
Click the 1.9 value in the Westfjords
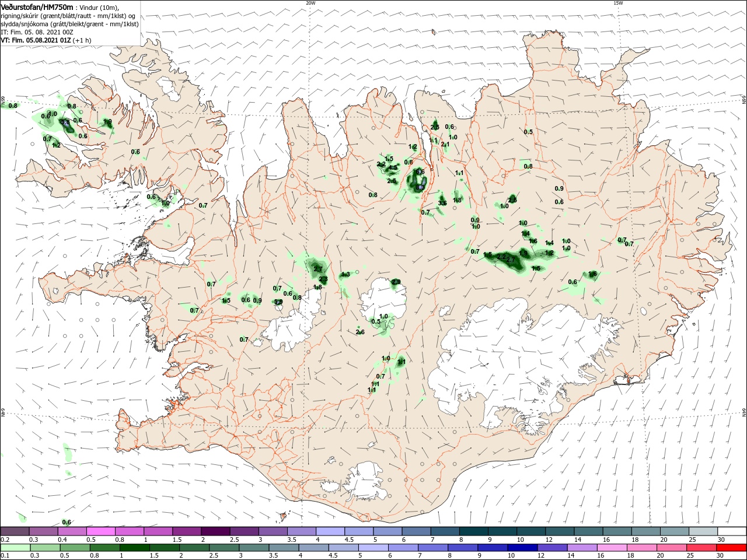(x=107, y=122)
